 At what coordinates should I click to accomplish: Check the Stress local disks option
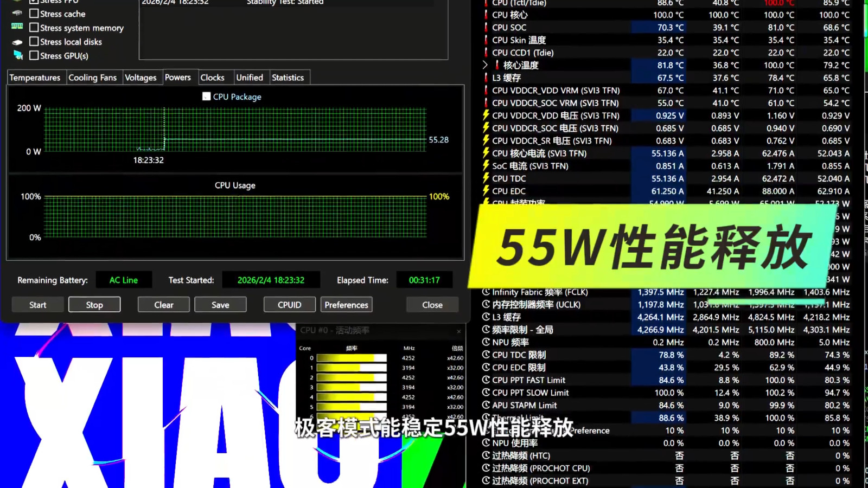tap(34, 42)
